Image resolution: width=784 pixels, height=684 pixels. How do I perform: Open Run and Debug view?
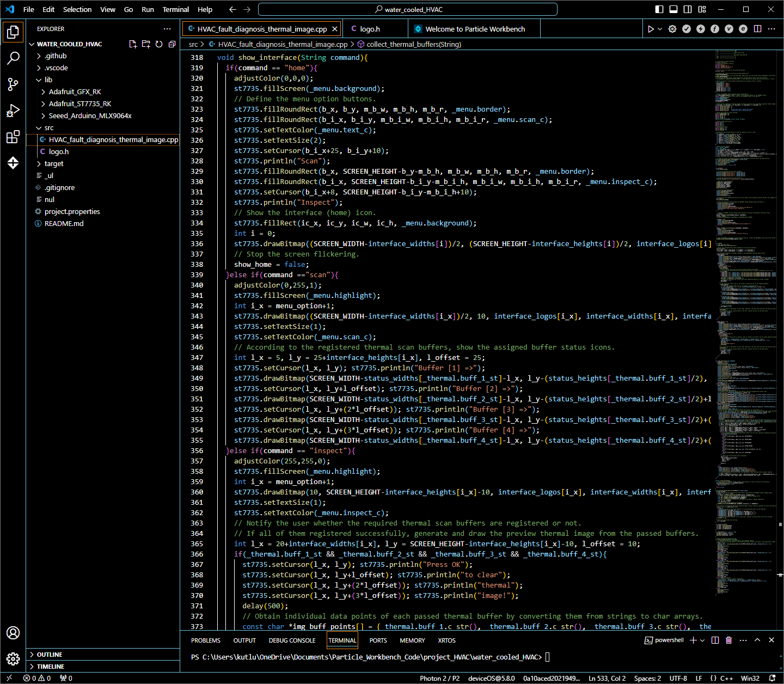[13, 111]
